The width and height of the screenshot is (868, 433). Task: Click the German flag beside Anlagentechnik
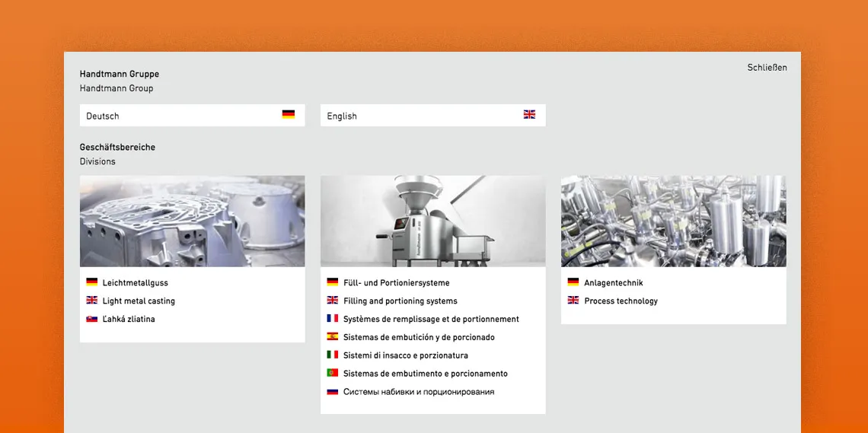tap(573, 282)
